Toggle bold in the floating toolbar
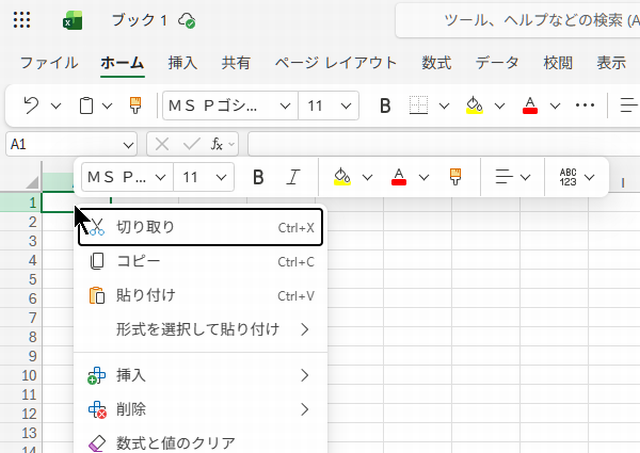 tap(258, 177)
